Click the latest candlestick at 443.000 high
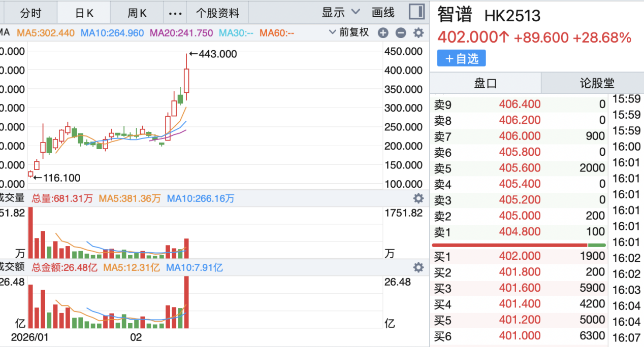This screenshot has height=347, width=644. tap(186, 81)
